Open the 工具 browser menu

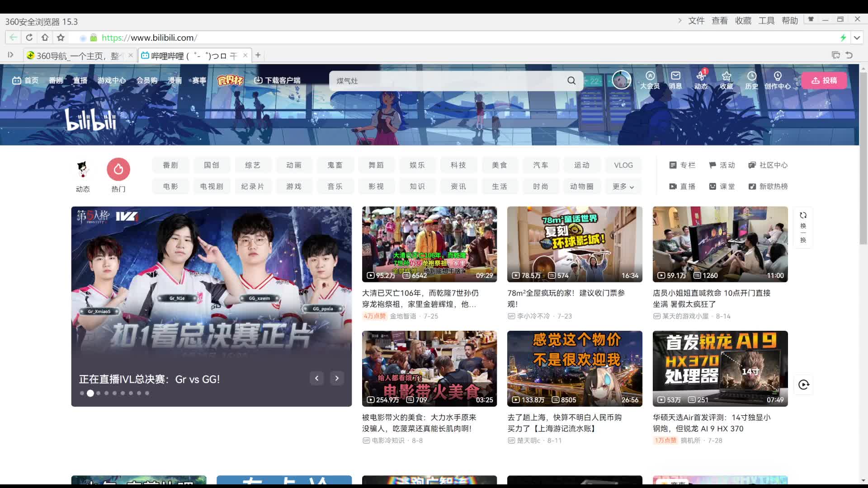[766, 20]
